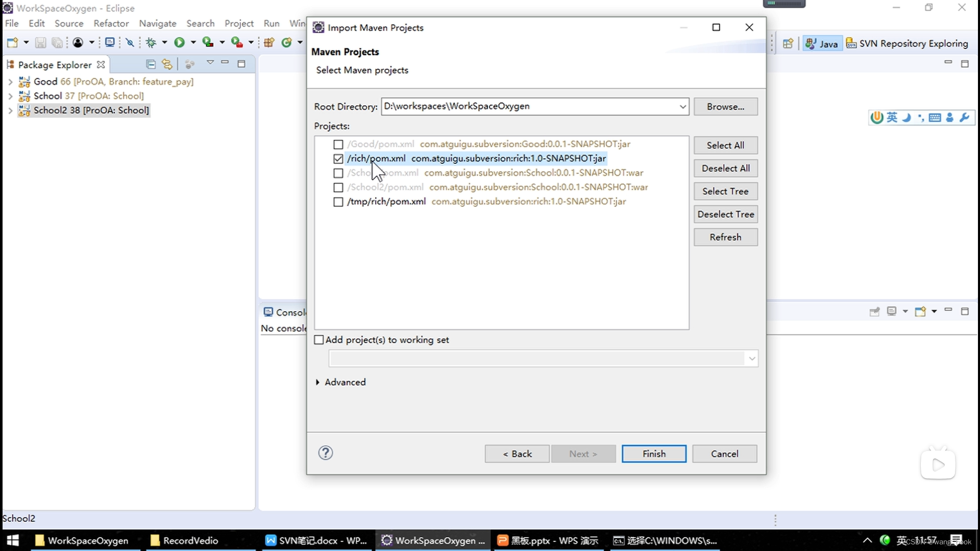980x551 pixels.
Task: Click the Pin Console icon
Action: click(875, 312)
